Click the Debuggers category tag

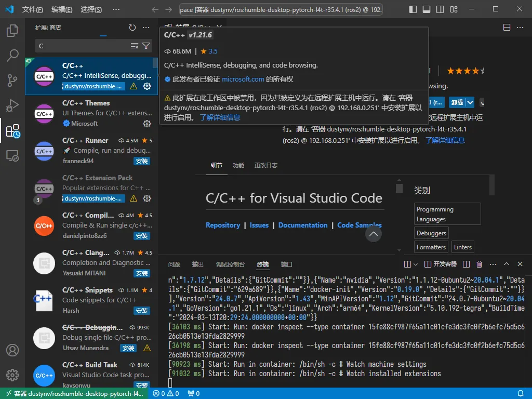pyautogui.click(x=431, y=233)
